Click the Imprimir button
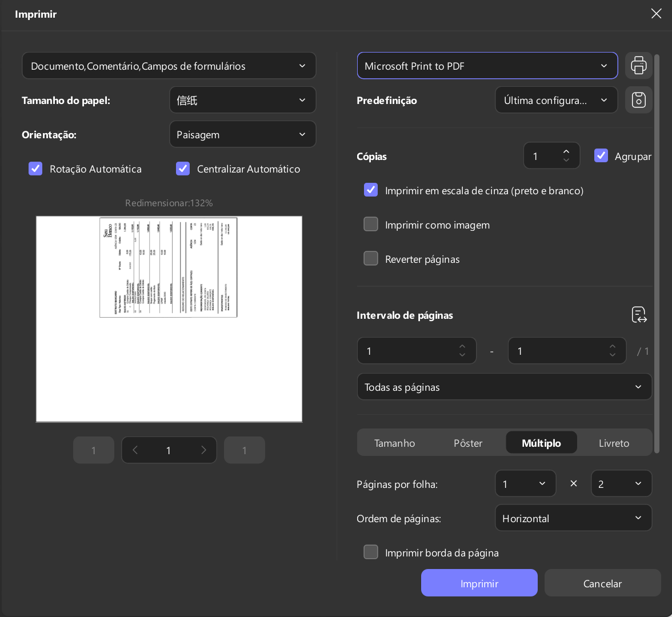The image size is (672, 617). tap(479, 583)
